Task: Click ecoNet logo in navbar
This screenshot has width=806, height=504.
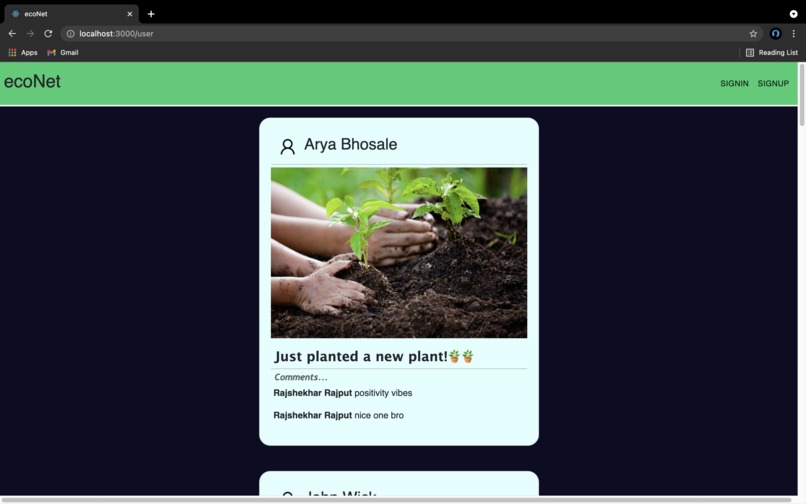Action: pyautogui.click(x=32, y=81)
